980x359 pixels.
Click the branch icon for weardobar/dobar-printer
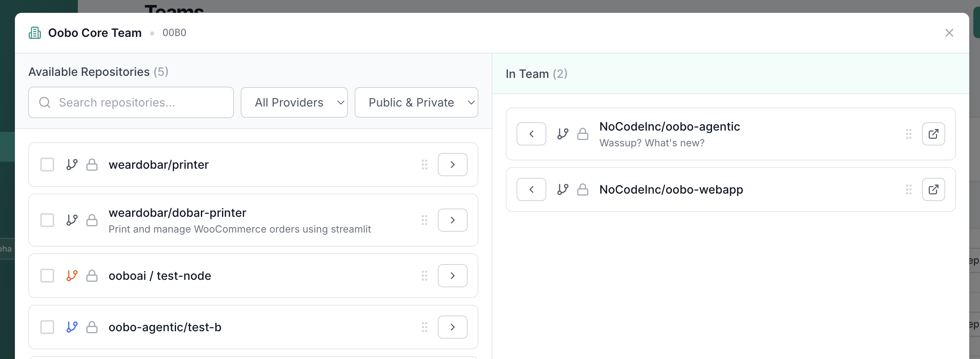tap(72, 220)
